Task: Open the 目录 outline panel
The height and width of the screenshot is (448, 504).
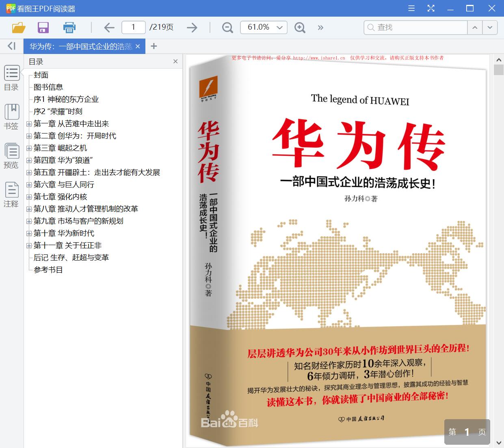Action: [x=11, y=78]
